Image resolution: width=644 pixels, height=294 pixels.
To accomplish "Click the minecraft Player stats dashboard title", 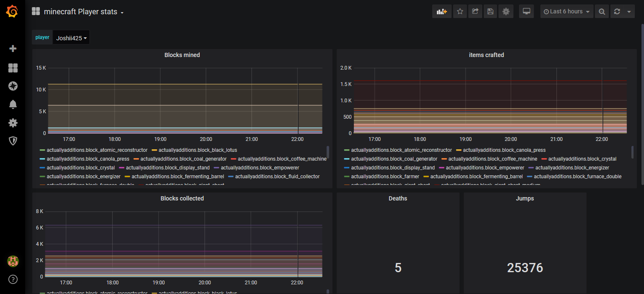I will point(80,12).
